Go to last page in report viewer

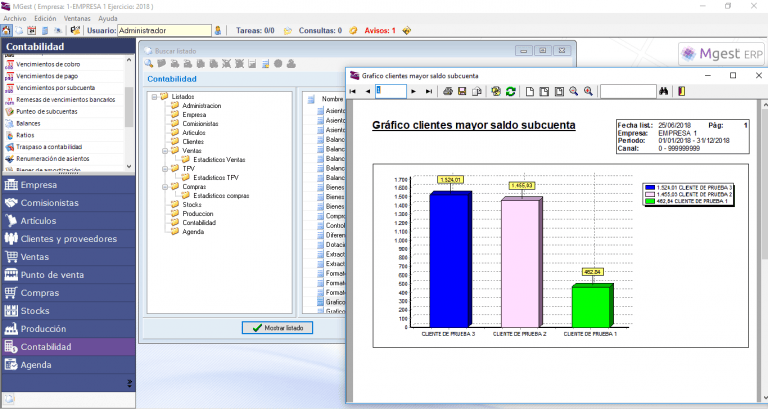(429, 92)
